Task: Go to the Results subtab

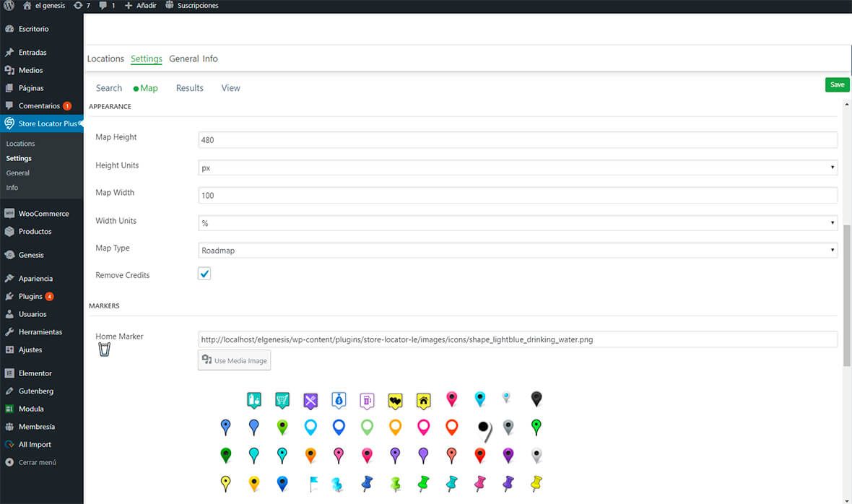Action: coord(190,88)
